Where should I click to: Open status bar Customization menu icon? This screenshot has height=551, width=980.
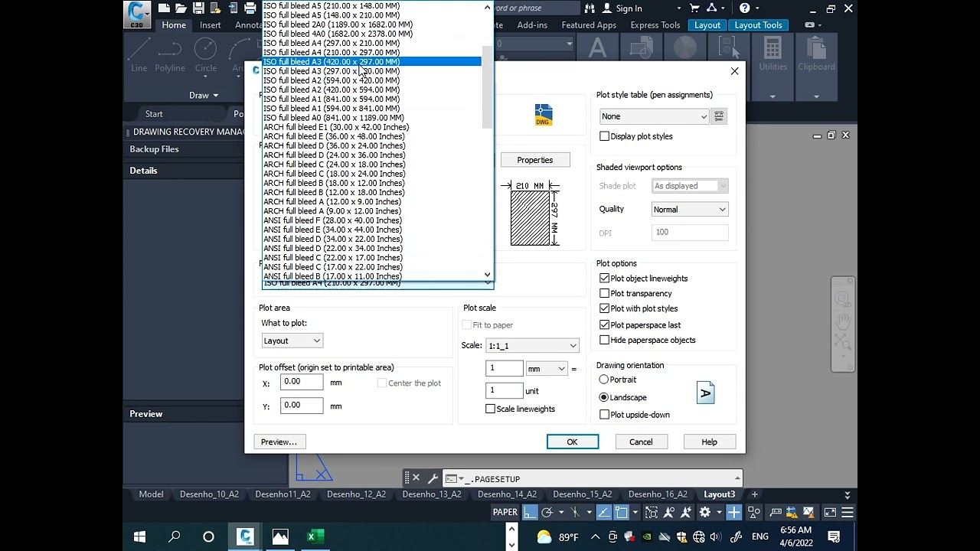(848, 513)
